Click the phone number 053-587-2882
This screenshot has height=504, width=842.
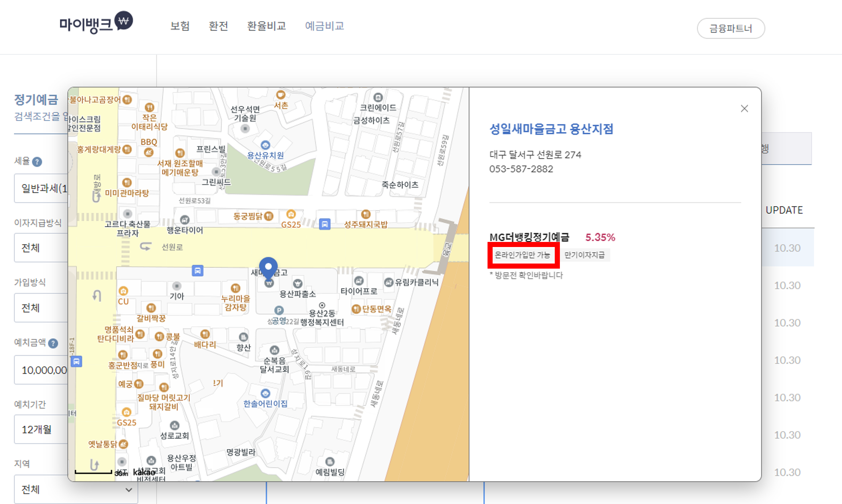521,169
